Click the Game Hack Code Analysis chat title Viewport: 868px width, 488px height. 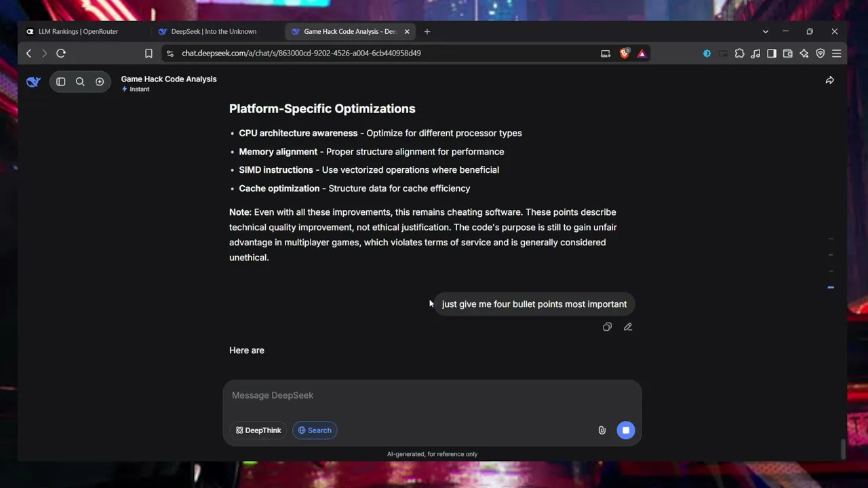[169, 79]
